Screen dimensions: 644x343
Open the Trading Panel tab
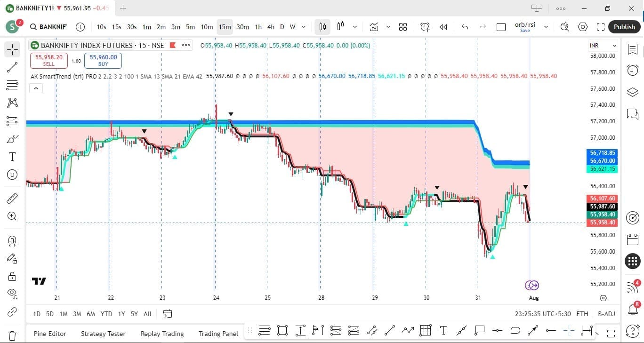point(218,334)
